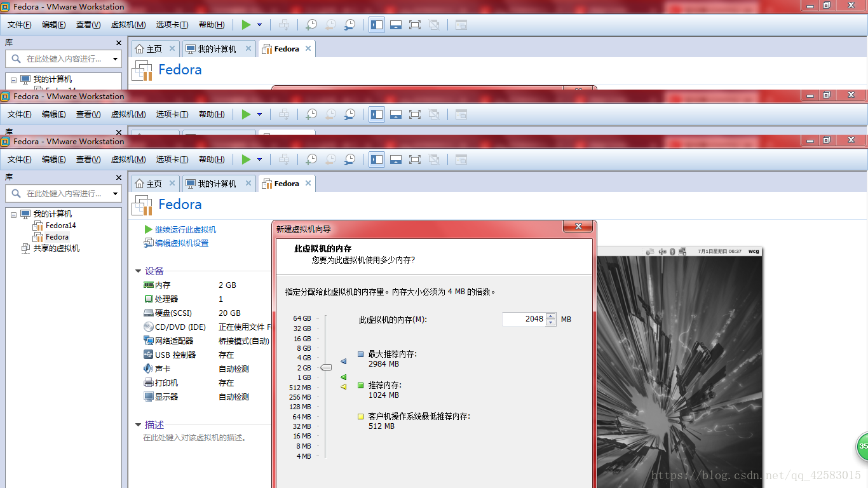This screenshot has width=868, height=488.
Task: Click the memory value field showing 2048
Action: click(524, 319)
